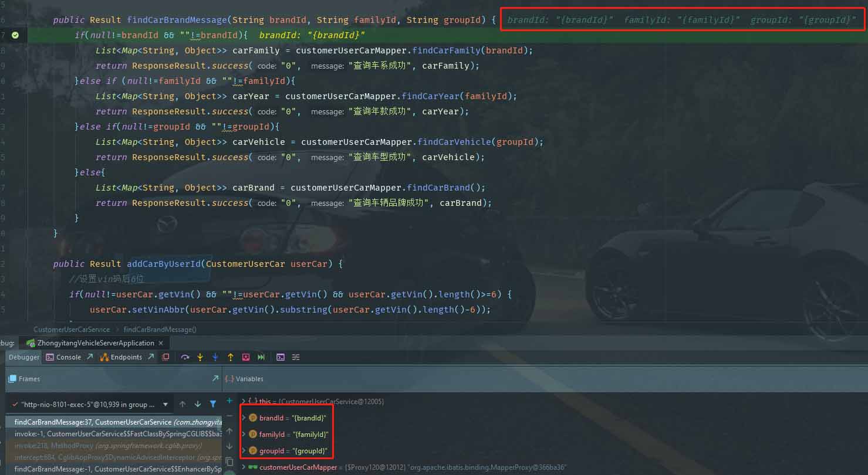The height and width of the screenshot is (475, 868).
Task: Close the ZhongyitangVehicleServerApplication debug tab
Action: 161,343
